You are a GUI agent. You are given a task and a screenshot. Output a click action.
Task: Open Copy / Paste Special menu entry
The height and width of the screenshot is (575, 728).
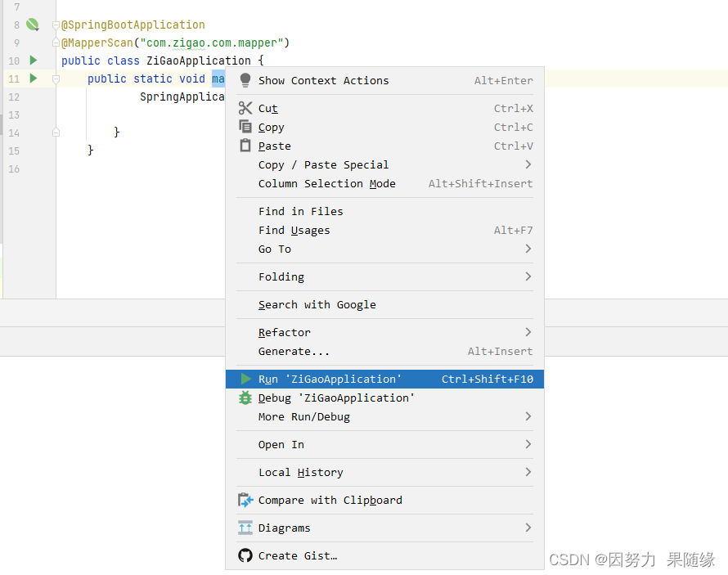(384, 164)
